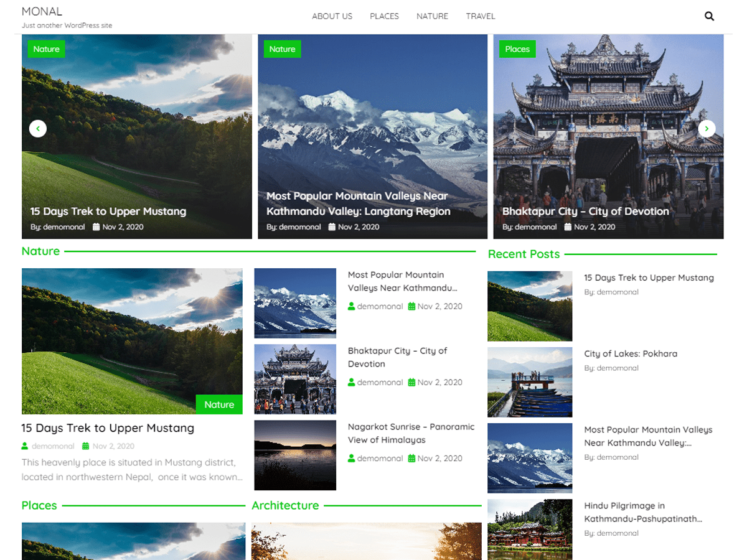This screenshot has width=747, height=560.
Task: Click calendar icon beside Bhaktapur City list date
Action: [x=411, y=383]
